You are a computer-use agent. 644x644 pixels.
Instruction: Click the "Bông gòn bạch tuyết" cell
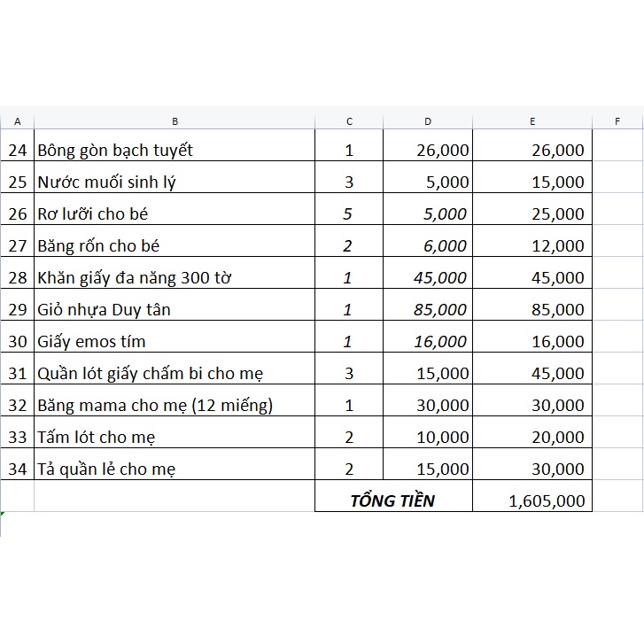pos(115,150)
